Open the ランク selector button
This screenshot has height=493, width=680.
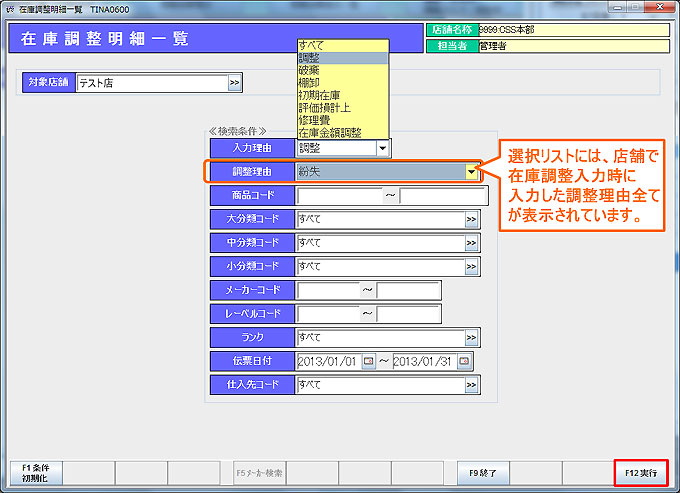tap(471, 337)
